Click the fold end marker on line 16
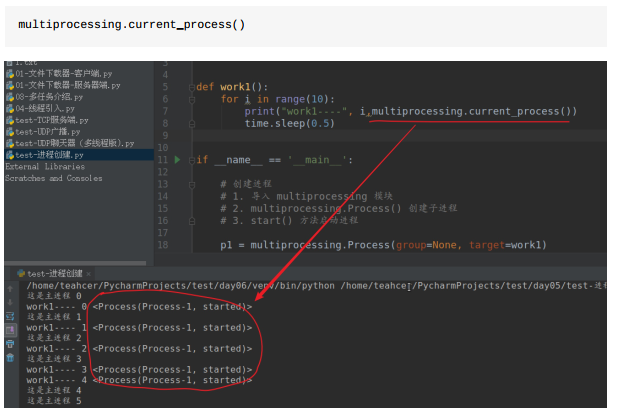Viewport: 618px width, 419px height. click(192, 221)
